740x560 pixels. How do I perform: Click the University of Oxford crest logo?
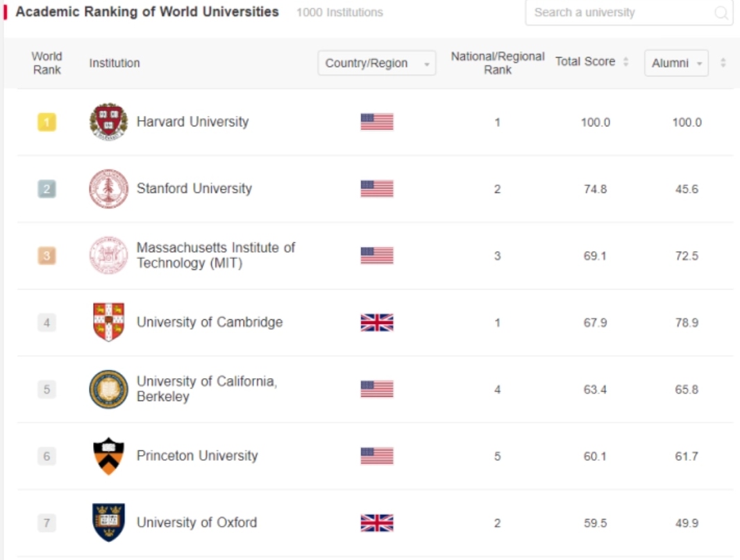108,523
